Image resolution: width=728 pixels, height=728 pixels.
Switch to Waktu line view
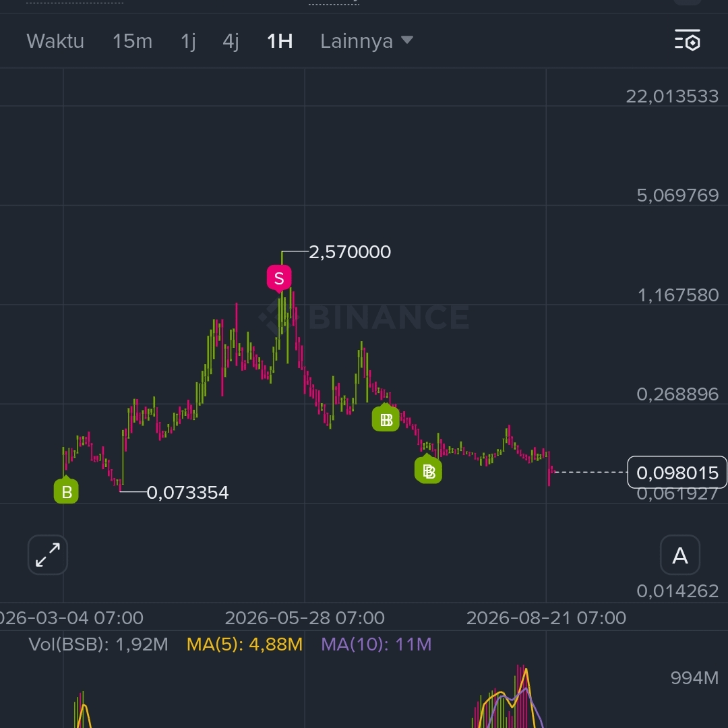click(55, 41)
